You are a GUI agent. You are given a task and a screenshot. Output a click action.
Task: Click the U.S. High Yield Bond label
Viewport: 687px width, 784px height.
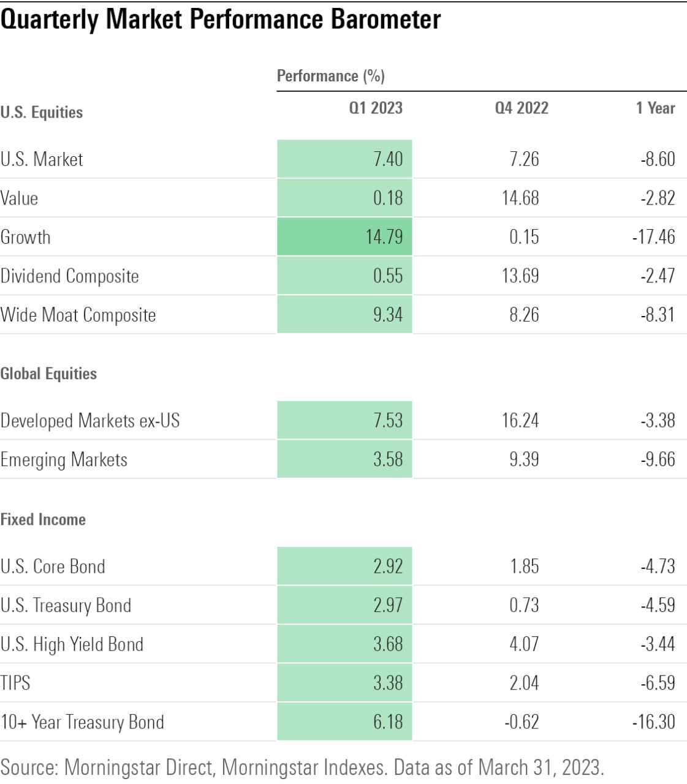tap(72, 644)
